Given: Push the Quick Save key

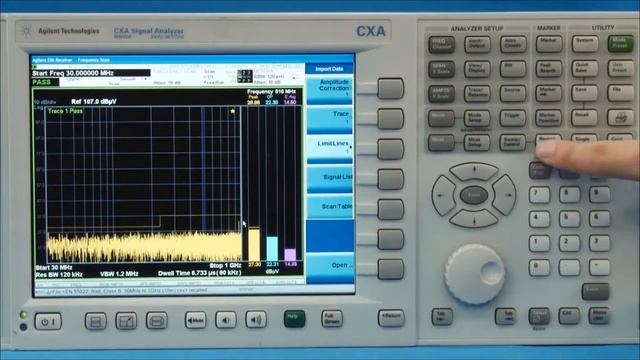Looking at the screenshot, I should tap(584, 69).
